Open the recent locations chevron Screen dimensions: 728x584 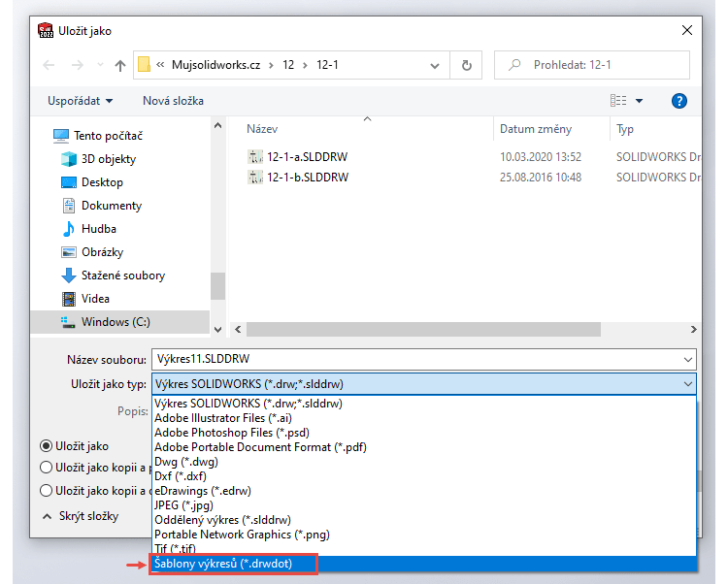100,65
